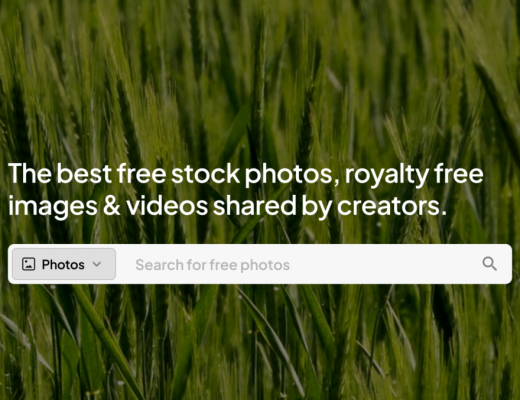Click the word "images" in the headline

point(53,207)
